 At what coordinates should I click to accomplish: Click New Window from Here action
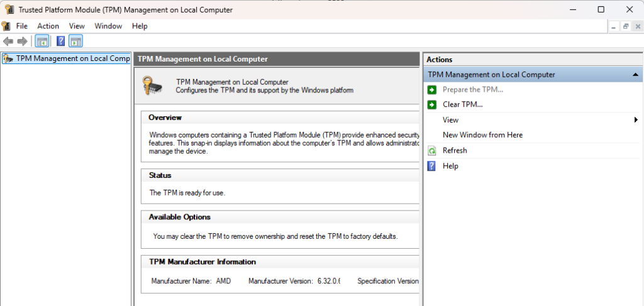[482, 135]
